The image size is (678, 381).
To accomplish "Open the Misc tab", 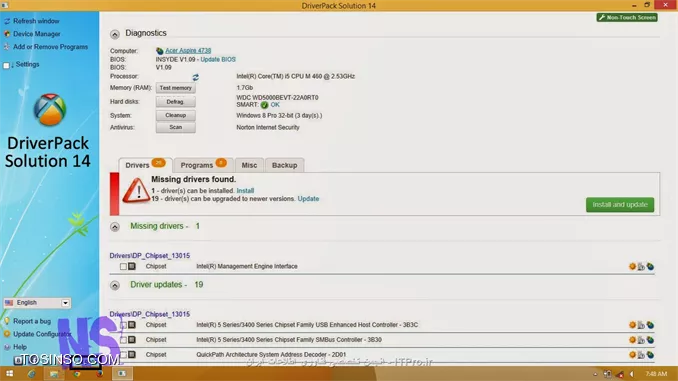I will [249, 165].
